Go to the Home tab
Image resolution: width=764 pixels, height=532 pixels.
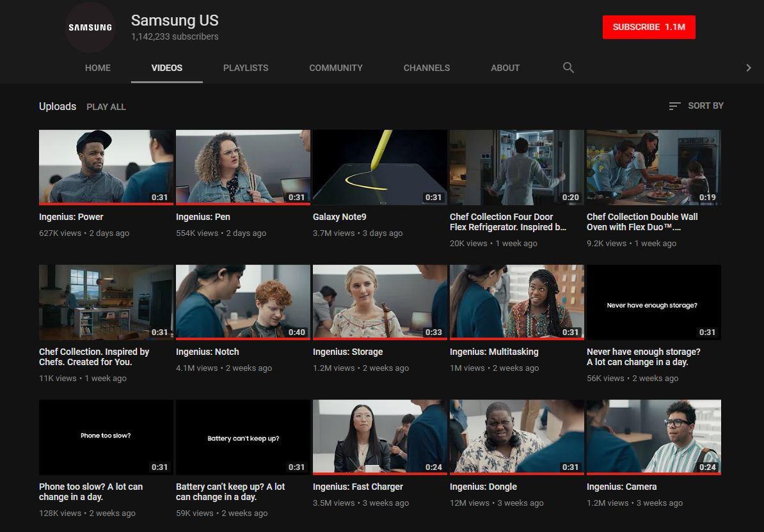point(97,68)
